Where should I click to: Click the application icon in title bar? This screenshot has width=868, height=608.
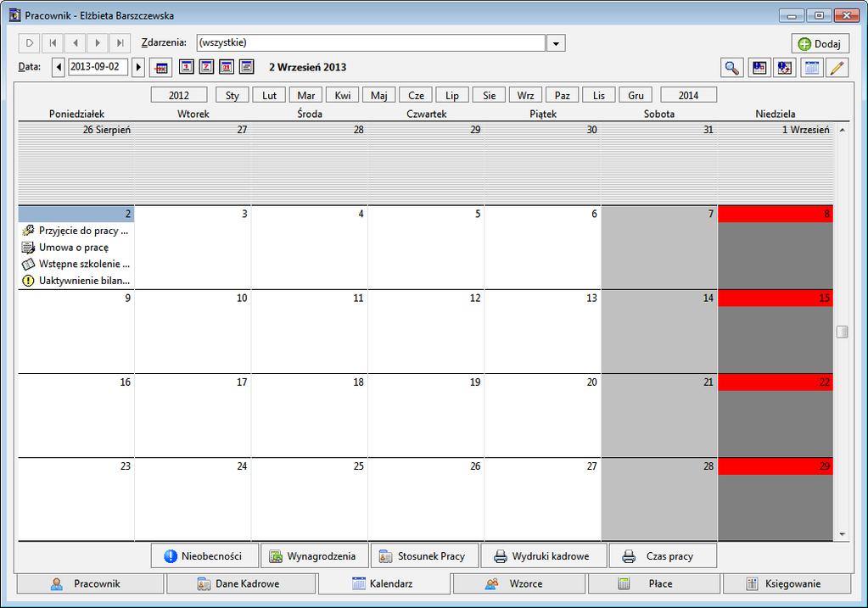pos(15,15)
